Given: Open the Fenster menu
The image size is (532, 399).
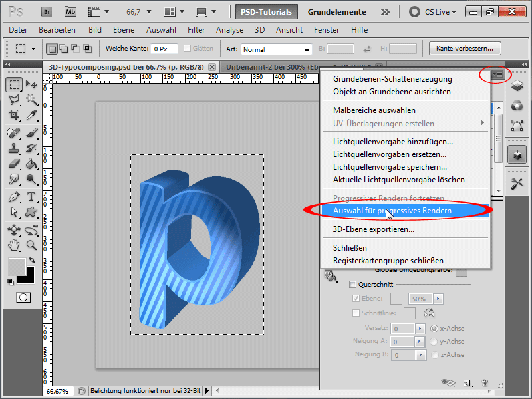Looking at the screenshot, I should point(327,30).
